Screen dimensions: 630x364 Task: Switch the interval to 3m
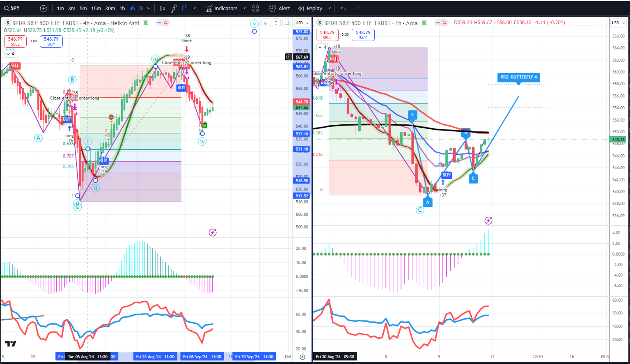tap(72, 8)
